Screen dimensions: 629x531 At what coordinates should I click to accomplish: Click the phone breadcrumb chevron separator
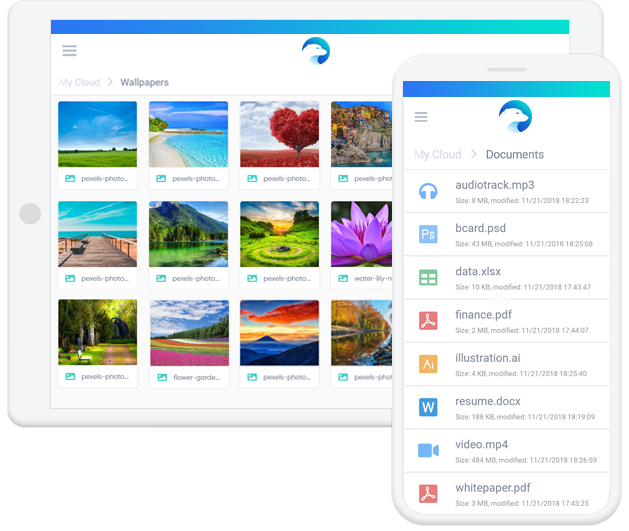[x=474, y=154]
